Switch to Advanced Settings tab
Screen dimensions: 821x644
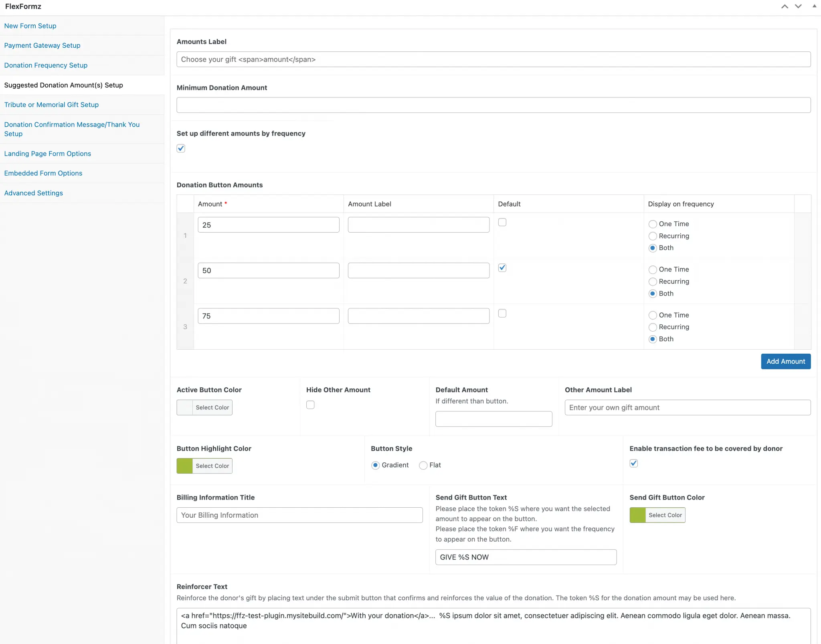click(33, 193)
